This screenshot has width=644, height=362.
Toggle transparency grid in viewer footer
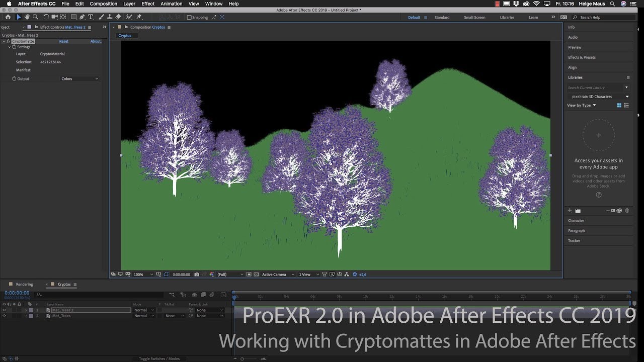(x=256, y=275)
